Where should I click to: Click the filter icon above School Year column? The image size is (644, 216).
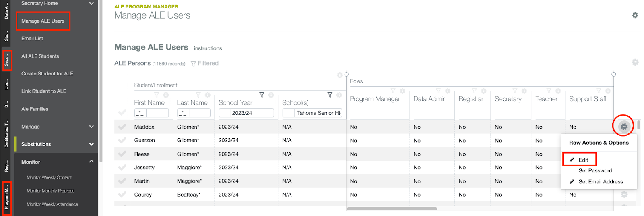pos(262,95)
